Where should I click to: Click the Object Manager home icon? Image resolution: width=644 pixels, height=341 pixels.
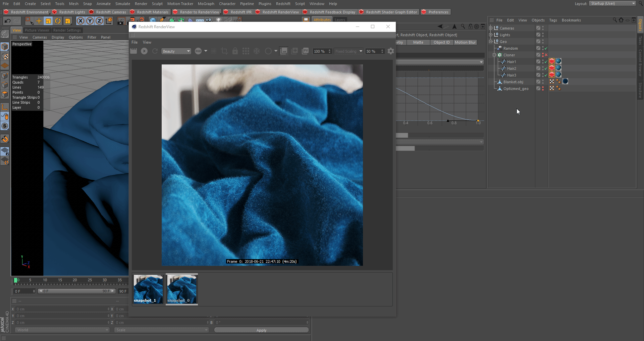(x=621, y=20)
